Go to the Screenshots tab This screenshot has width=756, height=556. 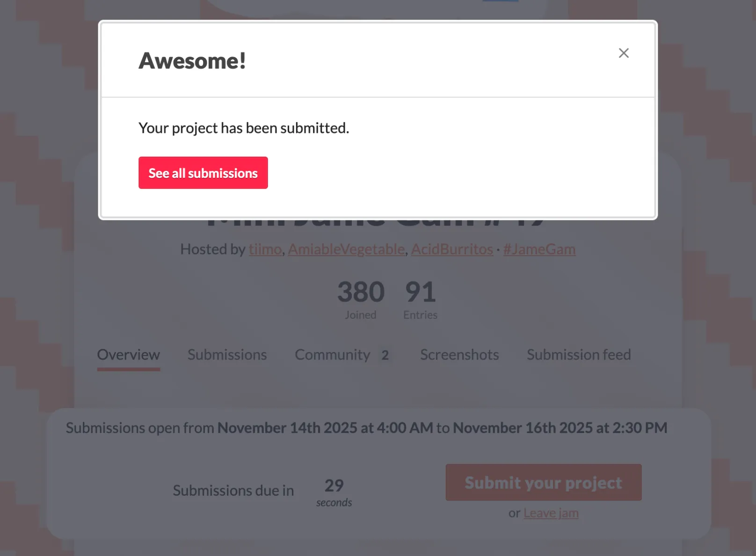click(459, 355)
